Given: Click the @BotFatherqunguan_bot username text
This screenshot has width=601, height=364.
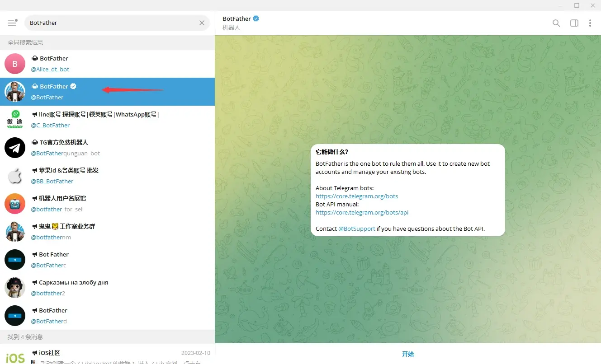Looking at the screenshot, I should pos(65,153).
